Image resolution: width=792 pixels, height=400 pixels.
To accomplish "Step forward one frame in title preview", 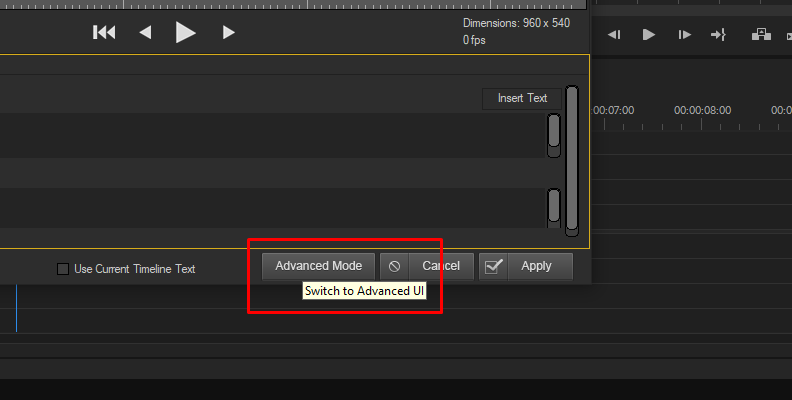I will pyautogui.click(x=228, y=32).
